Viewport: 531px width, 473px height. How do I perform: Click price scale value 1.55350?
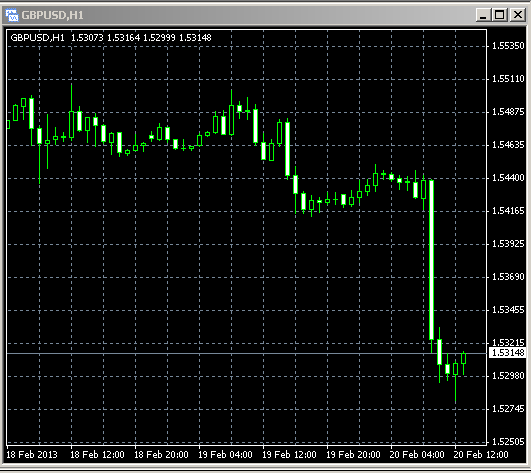point(508,46)
